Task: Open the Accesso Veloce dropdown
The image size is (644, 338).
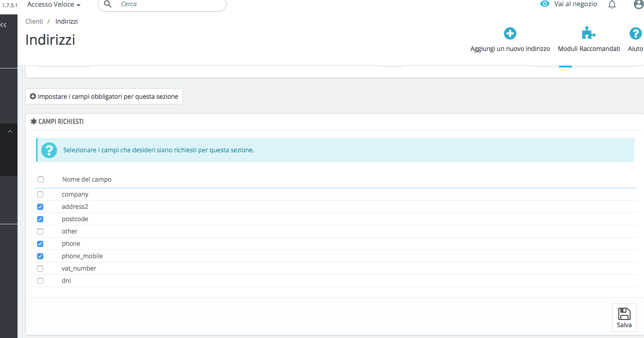Action: point(54,4)
